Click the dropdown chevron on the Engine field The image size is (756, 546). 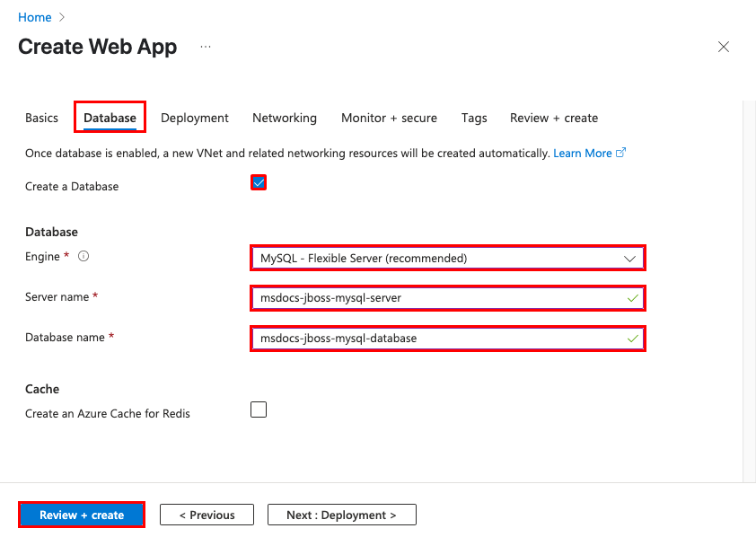tap(629, 258)
